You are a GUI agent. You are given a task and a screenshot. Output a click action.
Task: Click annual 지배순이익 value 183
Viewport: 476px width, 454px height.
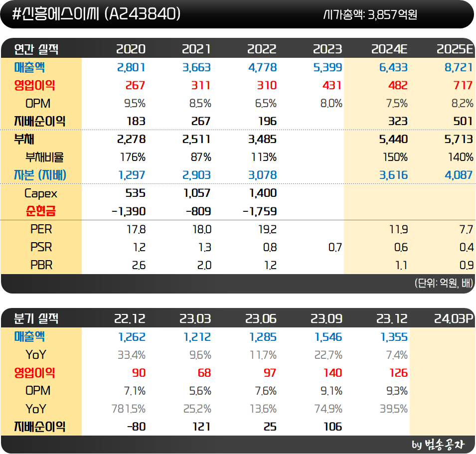pos(136,122)
